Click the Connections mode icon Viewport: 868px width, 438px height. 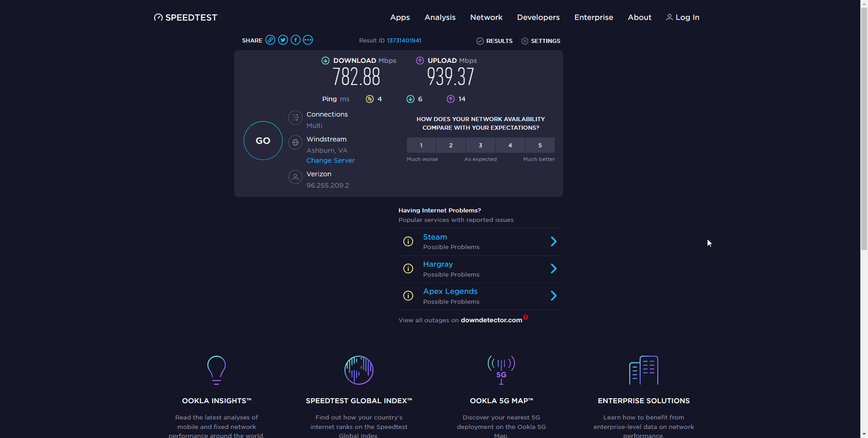[x=295, y=118]
